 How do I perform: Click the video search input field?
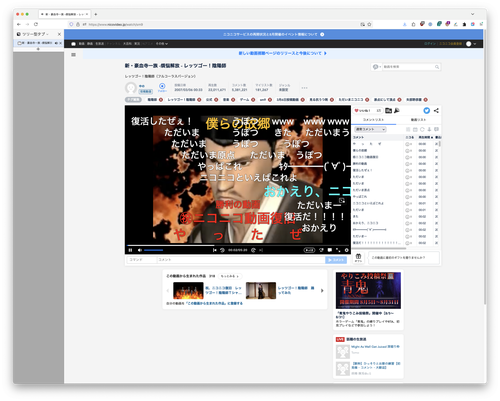click(x=408, y=67)
